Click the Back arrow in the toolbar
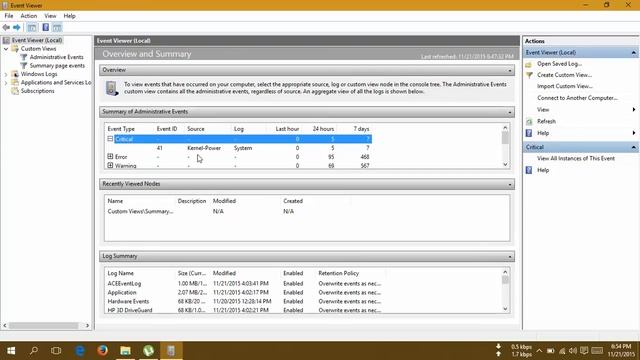 [x=6, y=27]
